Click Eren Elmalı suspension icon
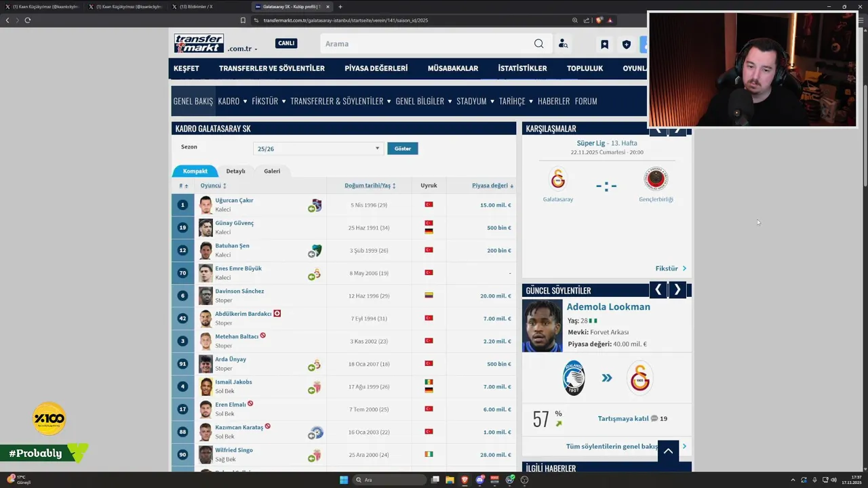Viewport: 868px width, 488px height. click(x=250, y=403)
